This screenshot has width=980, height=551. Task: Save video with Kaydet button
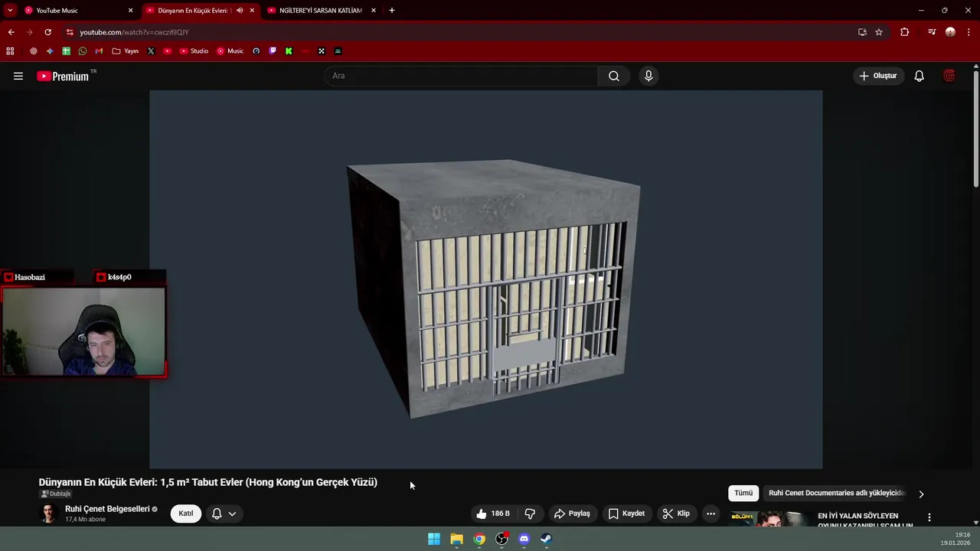[626, 514]
